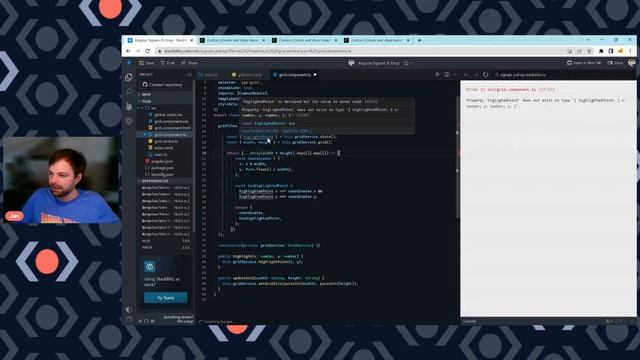Go back in browser
Viewport: 640px width, 360px height.
tap(128, 51)
